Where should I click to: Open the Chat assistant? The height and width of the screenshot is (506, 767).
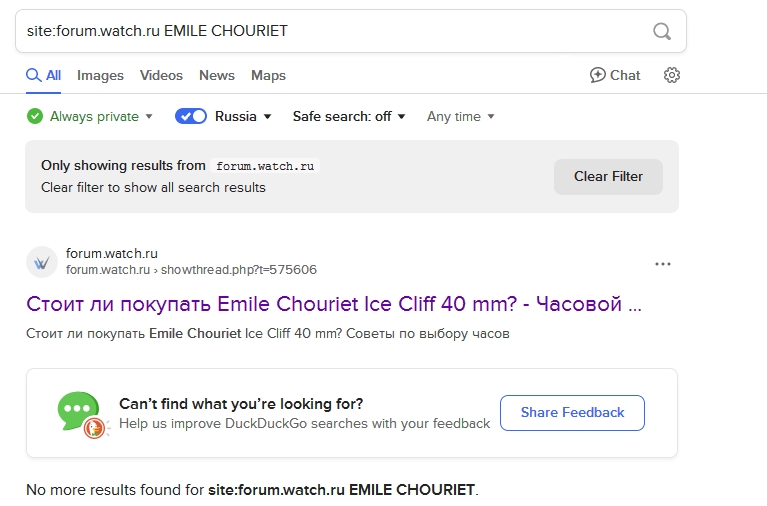tap(615, 75)
